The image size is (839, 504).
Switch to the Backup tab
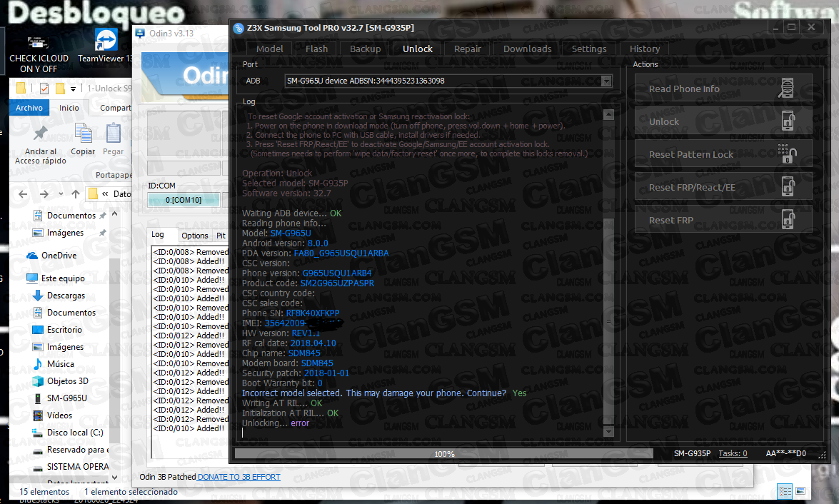[365, 49]
